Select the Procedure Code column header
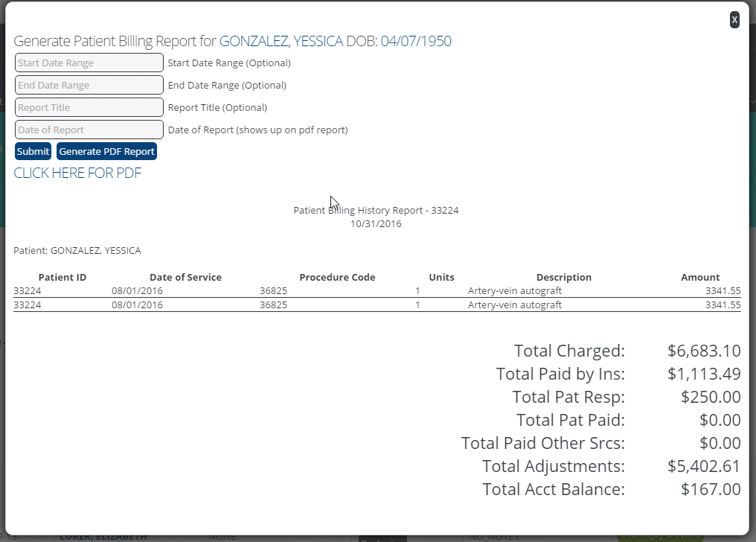This screenshot has height=542, width=756. pos(337,277)
